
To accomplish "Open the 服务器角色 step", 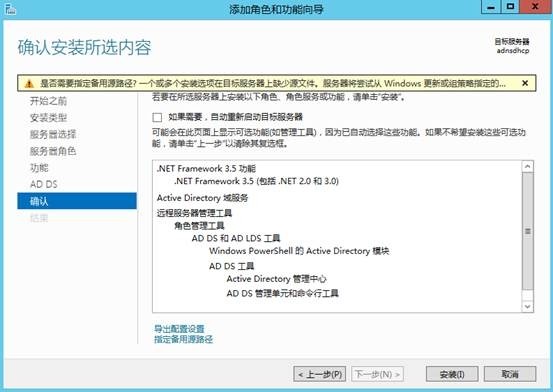I will coord(53,151).
